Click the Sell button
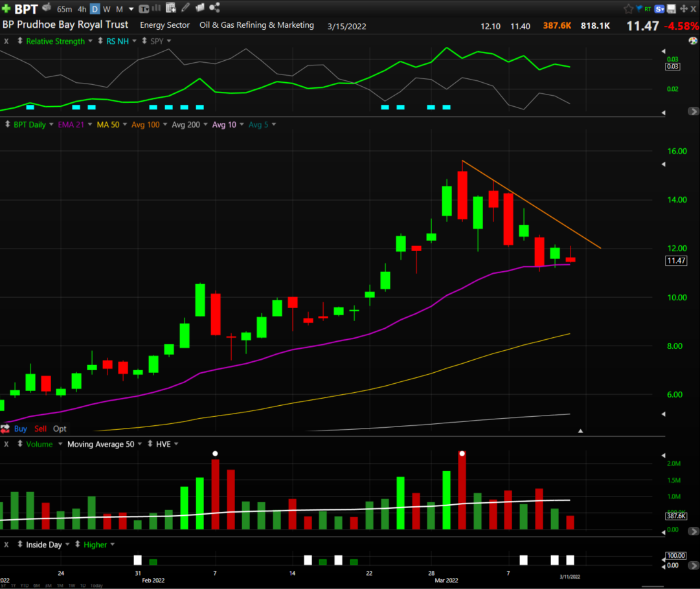The width and height of the screenshot is (700, 589). click(41, 429)
